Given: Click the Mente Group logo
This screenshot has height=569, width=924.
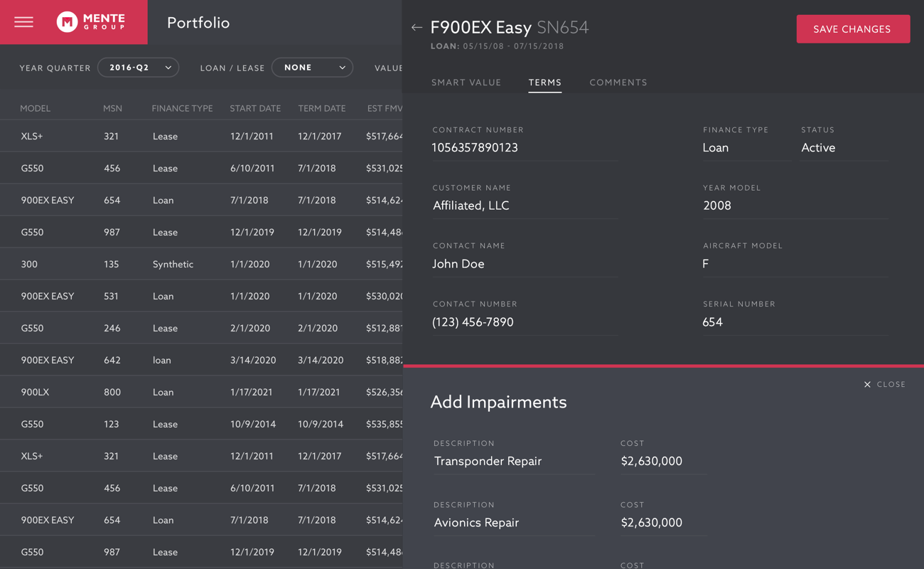Looking at the screenshot, I should 90,22.
